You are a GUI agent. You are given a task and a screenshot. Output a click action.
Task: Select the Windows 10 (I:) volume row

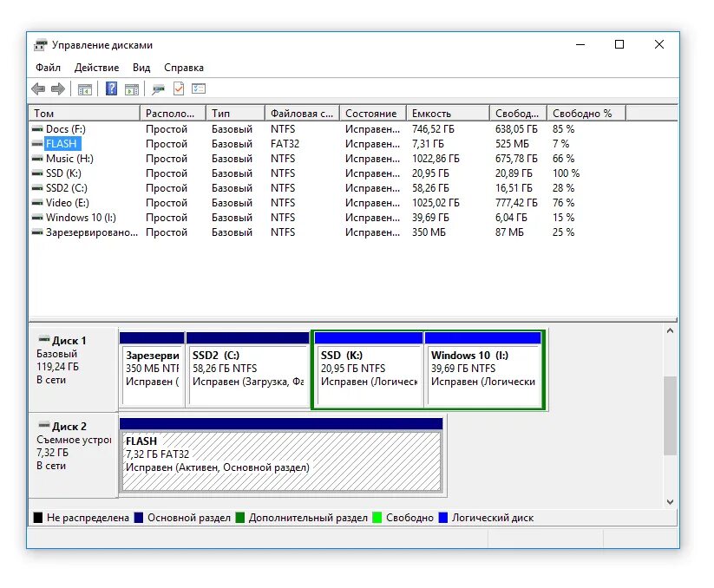pyautogui.click(x=353, y=218)
